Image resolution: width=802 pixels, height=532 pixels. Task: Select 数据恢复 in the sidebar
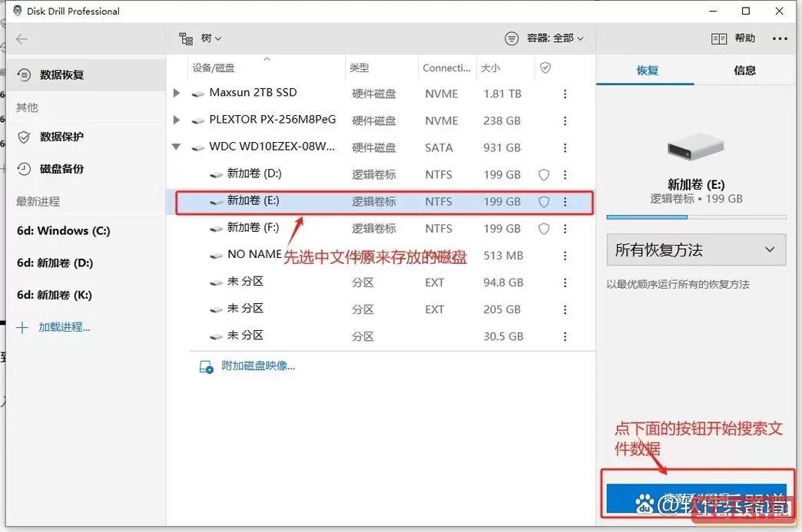[x=85, y=75]
